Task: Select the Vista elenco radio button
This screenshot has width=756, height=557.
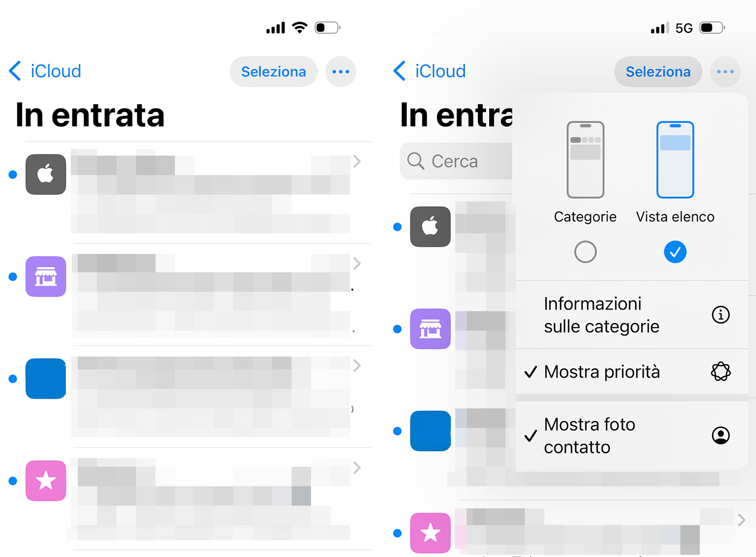Action: pyautogui.click(x=675, y=252)
